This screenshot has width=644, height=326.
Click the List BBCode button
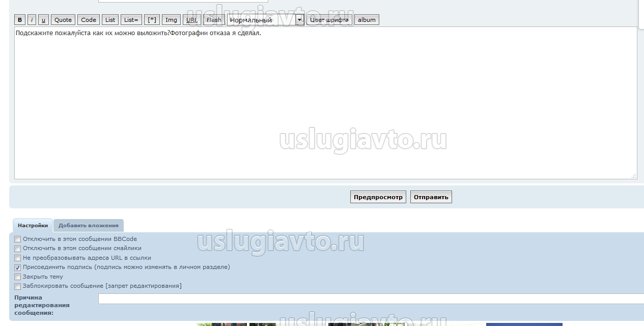110,20
